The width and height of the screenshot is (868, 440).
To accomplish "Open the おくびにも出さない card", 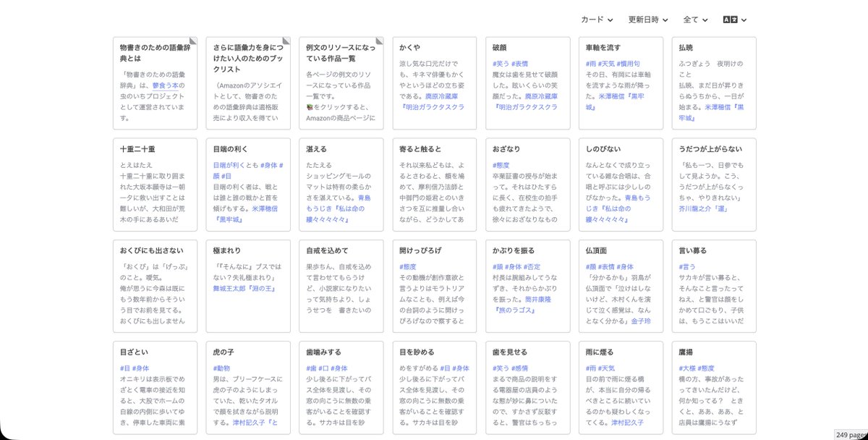I will [155, 285].
